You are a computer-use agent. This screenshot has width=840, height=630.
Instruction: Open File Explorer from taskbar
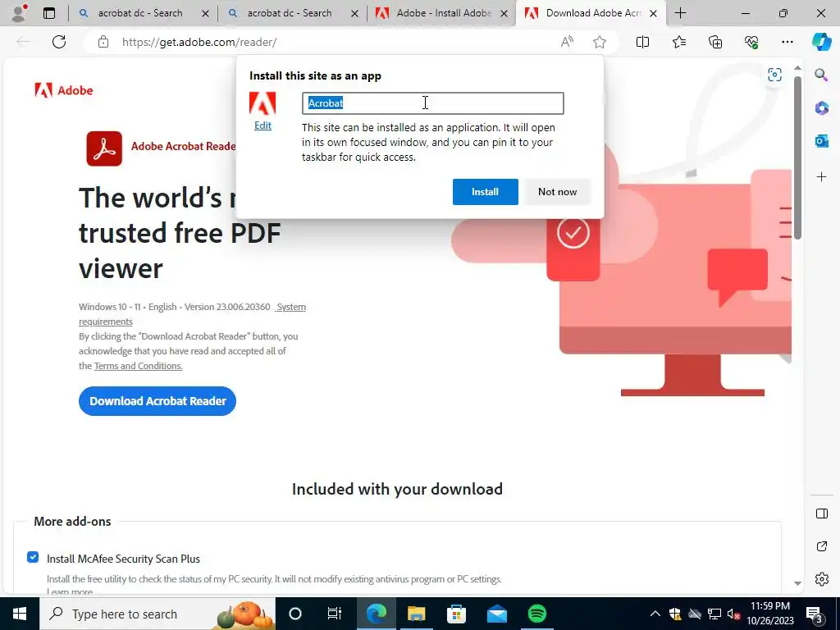pos(416,614)
